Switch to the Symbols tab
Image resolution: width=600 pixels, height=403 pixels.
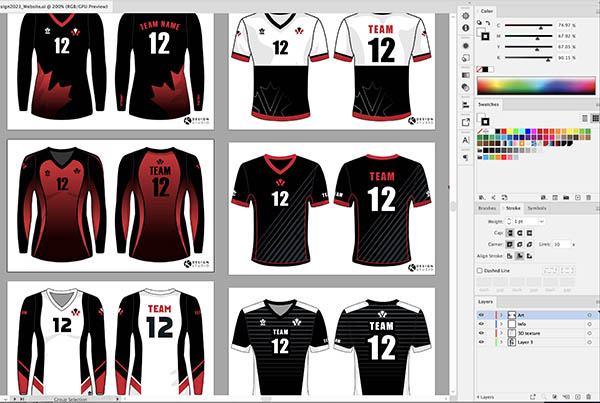536,207
